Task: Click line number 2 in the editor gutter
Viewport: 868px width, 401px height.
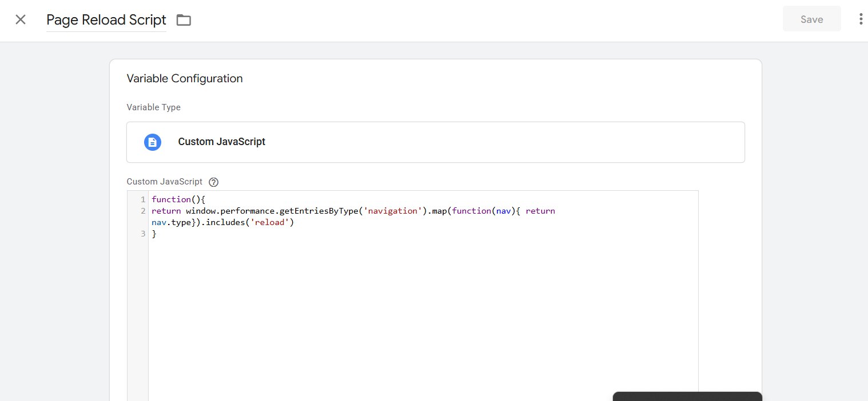Action: coord(142,211)
